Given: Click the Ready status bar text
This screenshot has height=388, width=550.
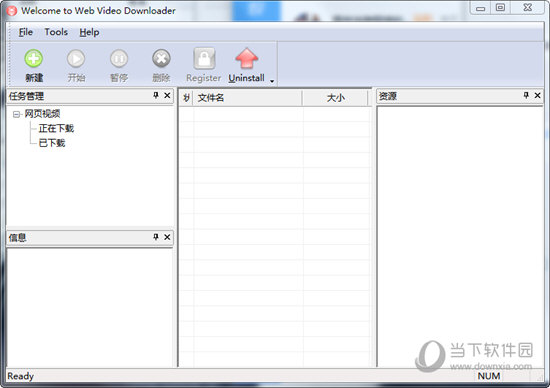Looking at the screenshot, I should 20,376.
